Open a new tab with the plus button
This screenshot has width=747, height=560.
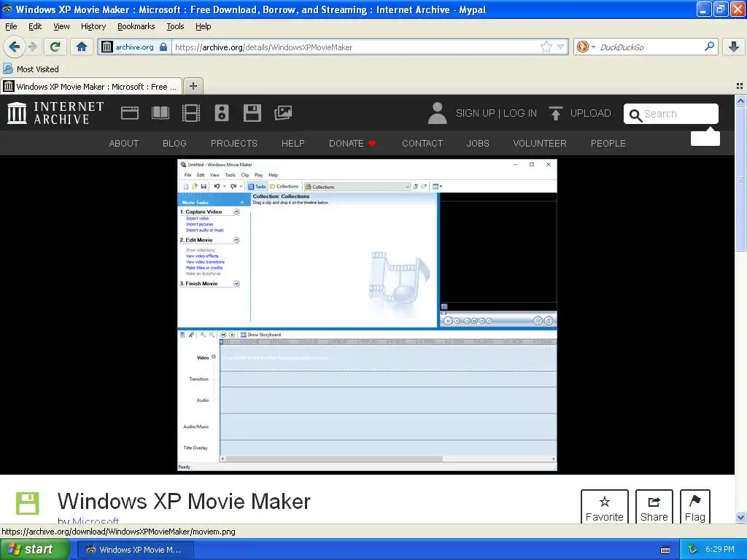coord(193,86)
